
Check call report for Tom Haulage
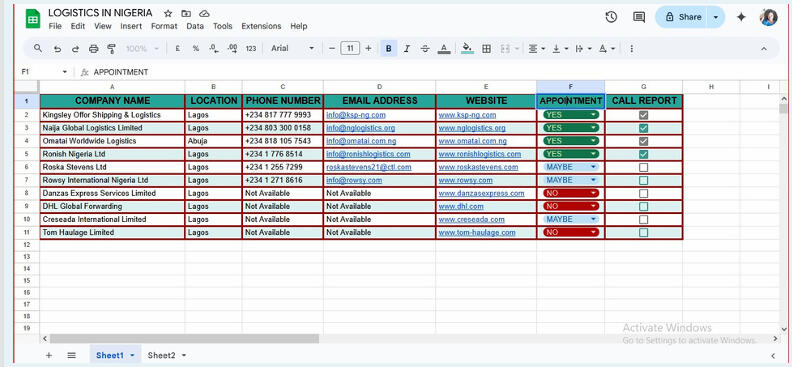[643, 233]
